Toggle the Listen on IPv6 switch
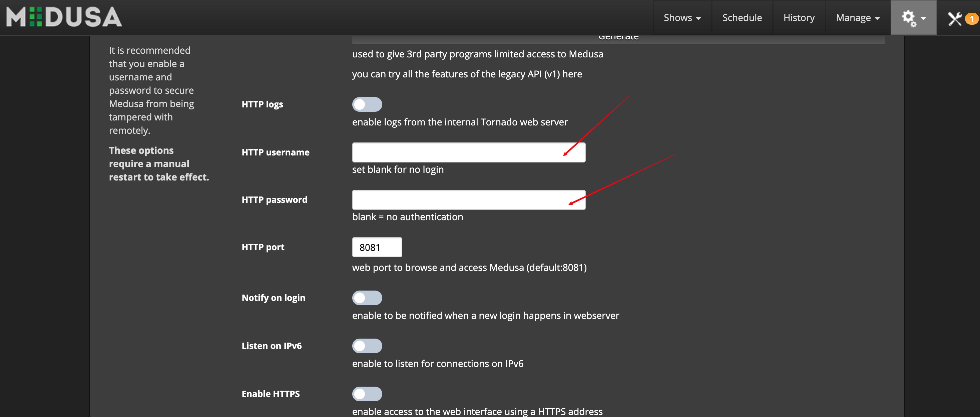The image size is (980, 417). (x=367, y=346)
